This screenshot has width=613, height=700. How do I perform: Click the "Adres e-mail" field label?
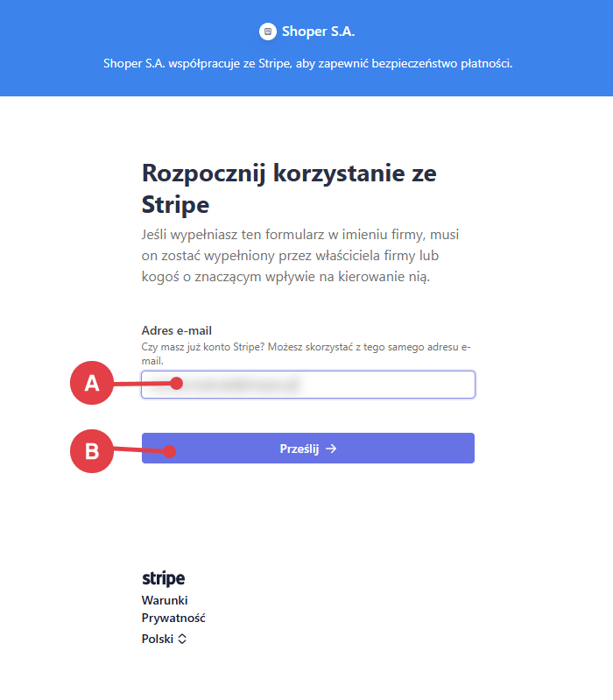[x=177, y=330]
